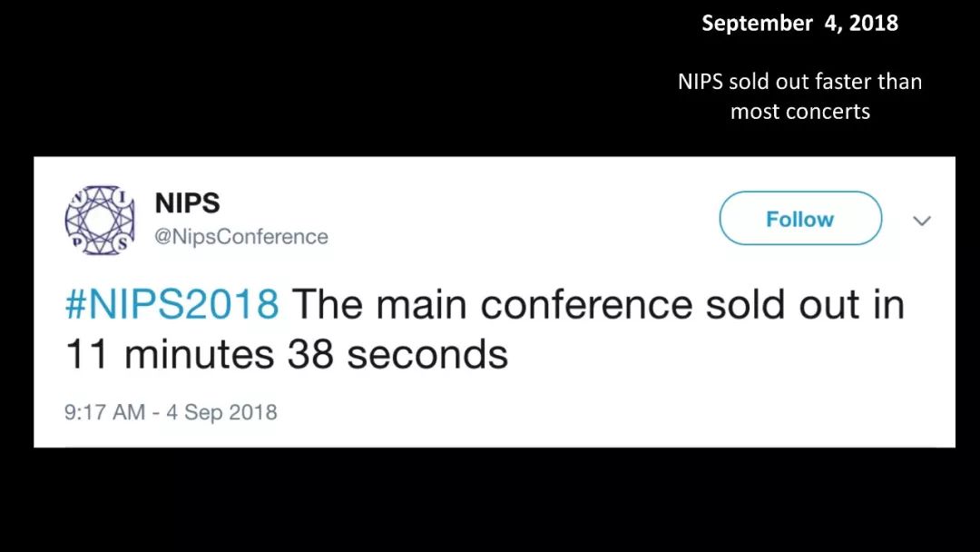Click the '11 minutes' text in the tweet
Screen dimensions: 980x552
[x=171, y=354]
